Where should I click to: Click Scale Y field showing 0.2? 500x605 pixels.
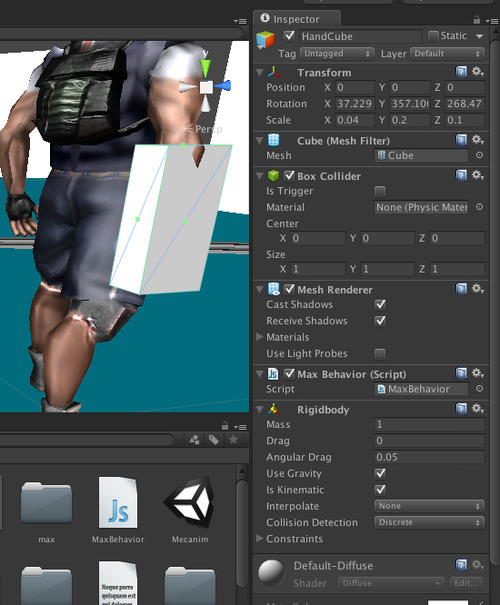[410, 120]
